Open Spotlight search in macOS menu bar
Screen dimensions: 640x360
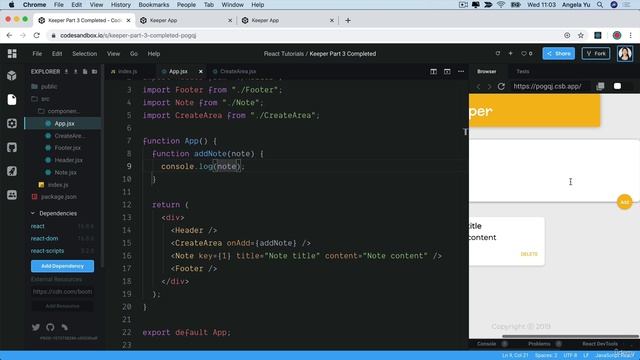[600, 4]
